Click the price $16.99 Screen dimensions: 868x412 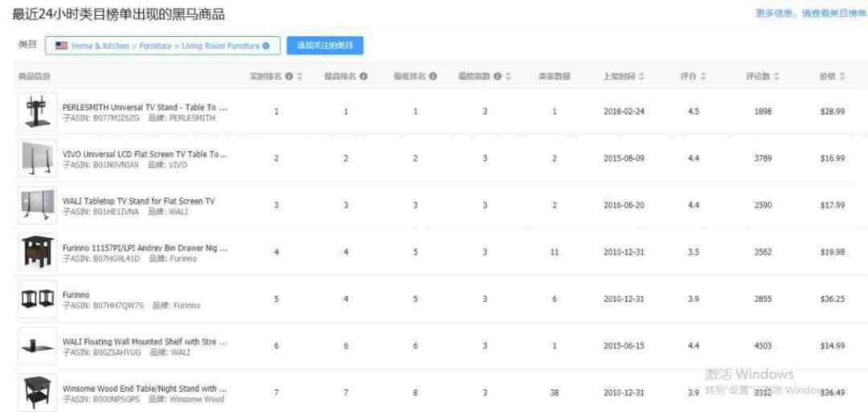click(833, 159)
